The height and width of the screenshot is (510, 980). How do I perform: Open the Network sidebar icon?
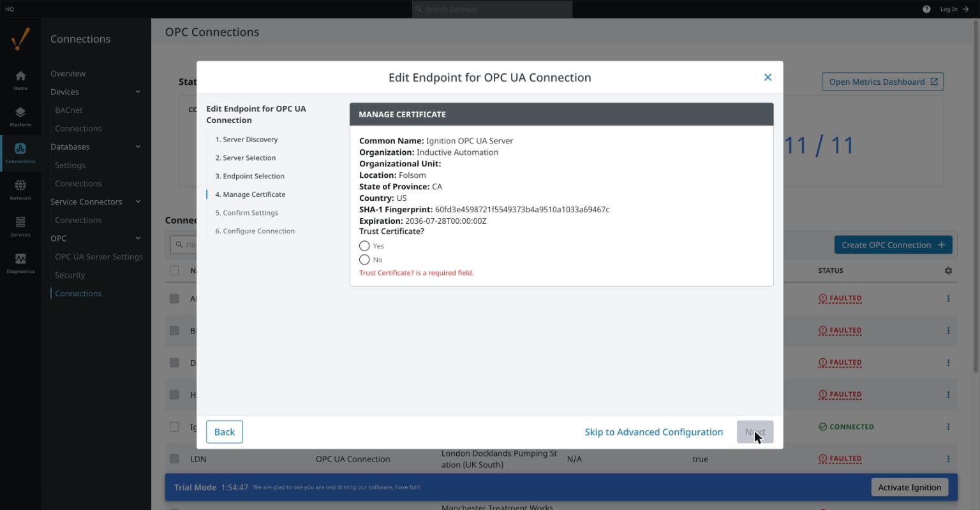(x=20, y=190)
